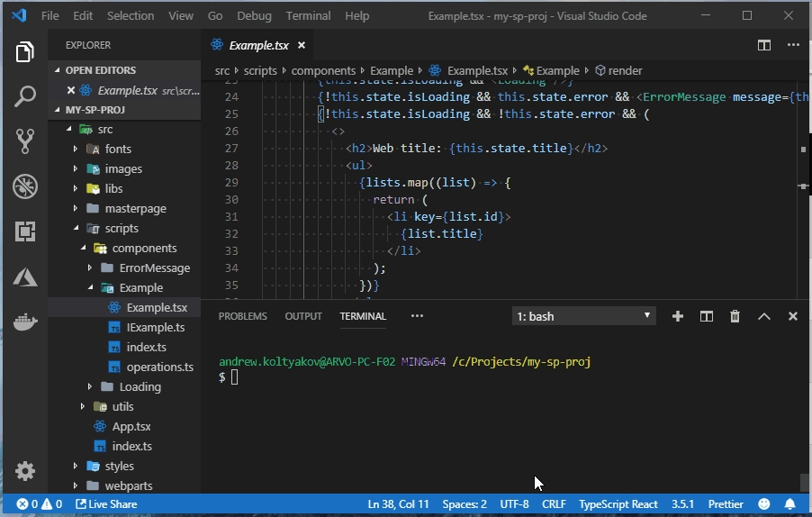812x517 pixels.
Task: Open the '1: bash' terminal dropdown
Action: pyautogui.click(x=583, y=316)
